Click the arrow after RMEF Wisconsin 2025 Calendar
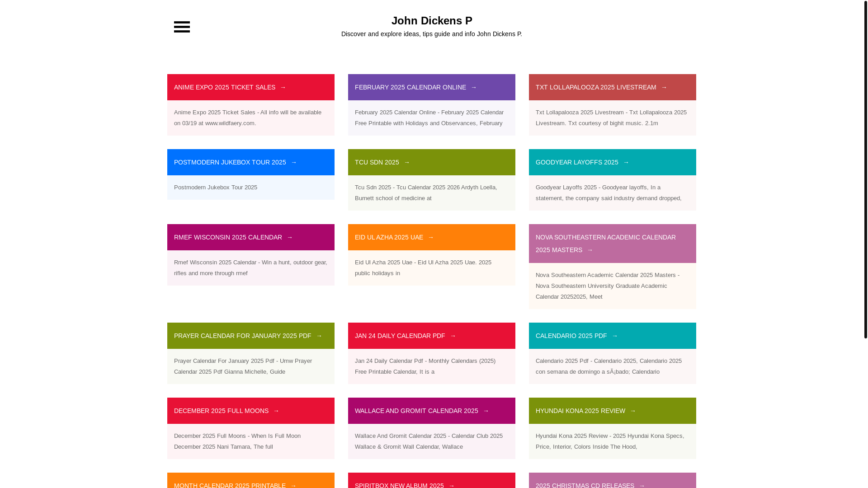The image size is (868, 488). tap(290, 237)
